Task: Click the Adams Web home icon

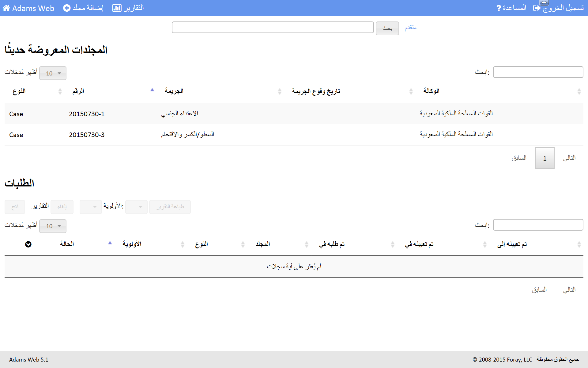Action: [6, 8]
